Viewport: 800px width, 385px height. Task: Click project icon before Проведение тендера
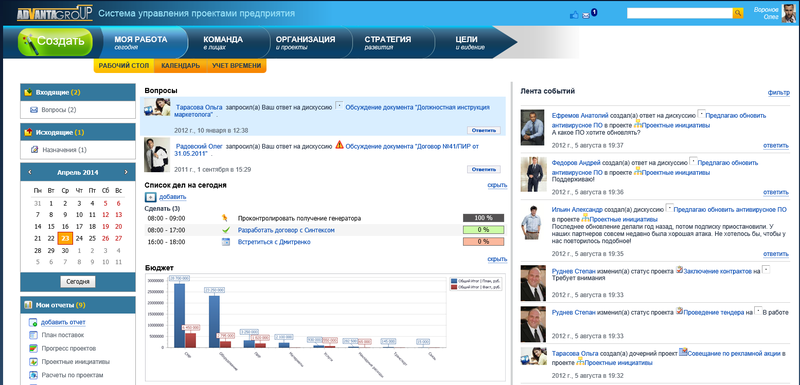[x=679, y=310]
